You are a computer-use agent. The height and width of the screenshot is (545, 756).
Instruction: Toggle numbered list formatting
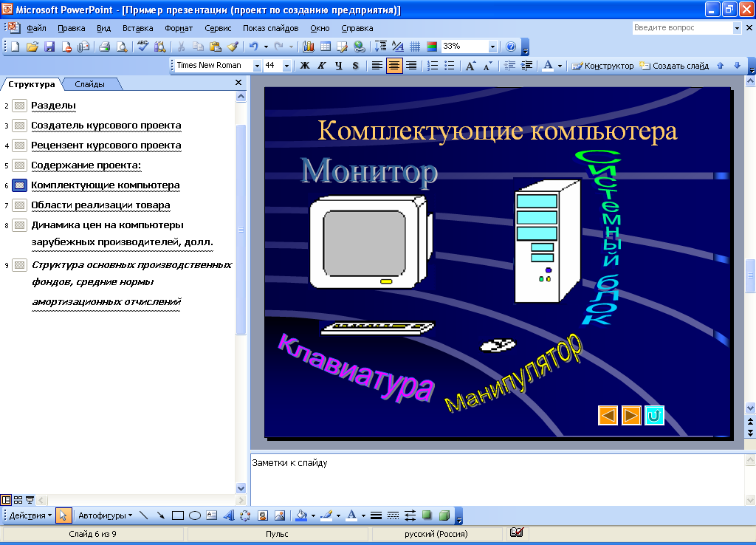tap(433, 66)
